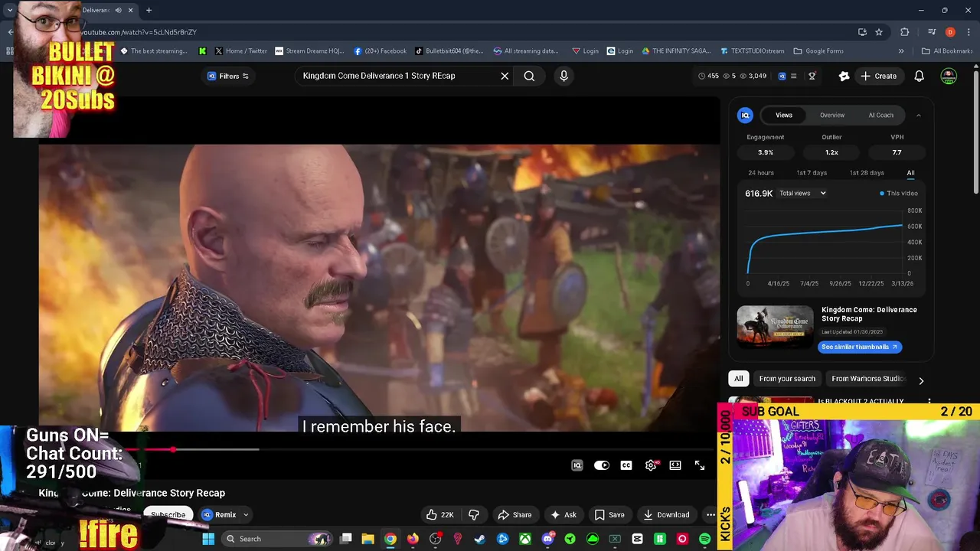Click the Ask button
The height and width of the screenshot is (551, 980).
(563, 515)
